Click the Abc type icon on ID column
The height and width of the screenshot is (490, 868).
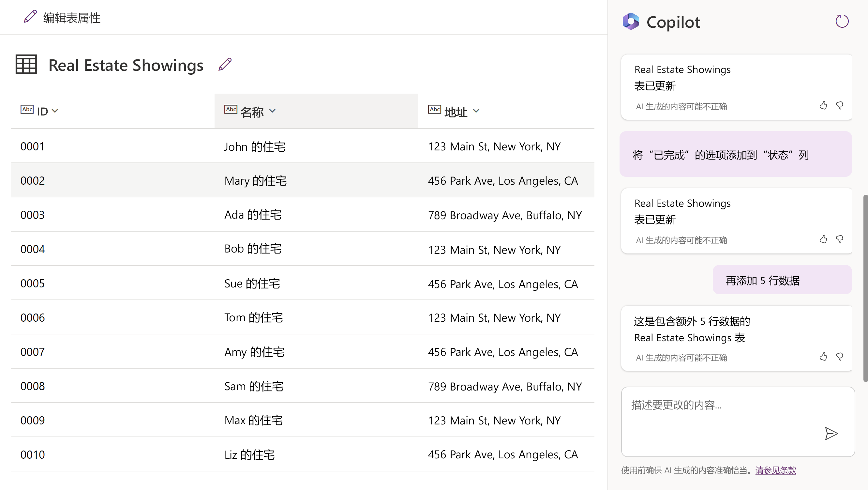point(27,109)
